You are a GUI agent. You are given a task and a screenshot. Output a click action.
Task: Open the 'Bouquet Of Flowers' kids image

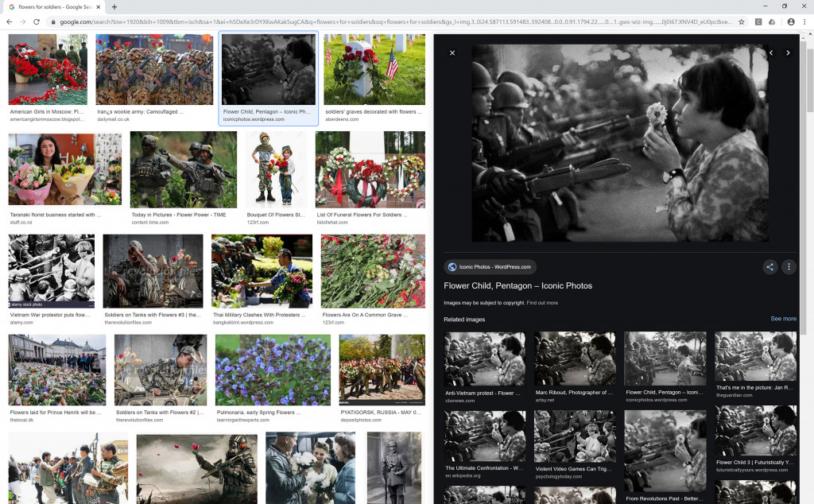pos(276,169)
